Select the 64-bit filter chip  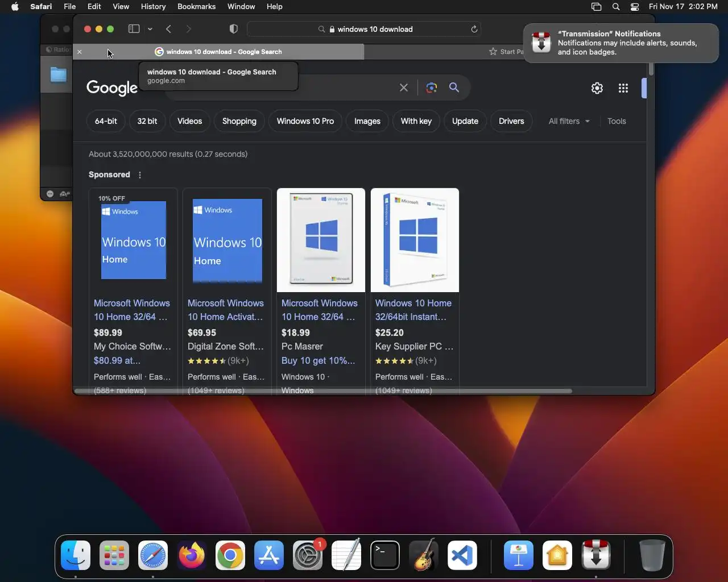tap(106, 121)
